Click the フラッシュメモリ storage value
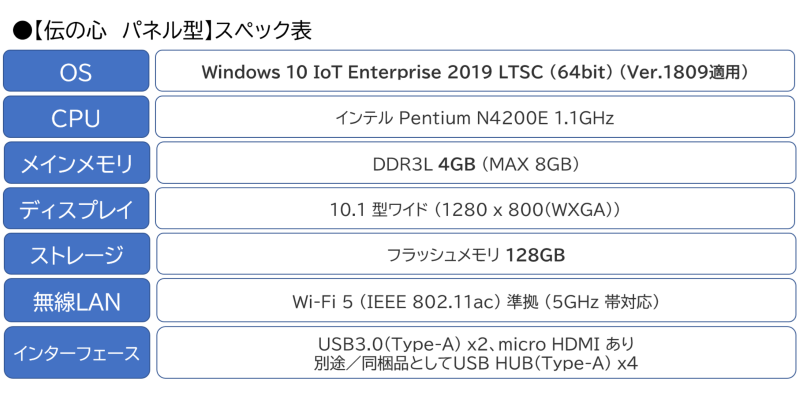 click(x=443, y=256)
